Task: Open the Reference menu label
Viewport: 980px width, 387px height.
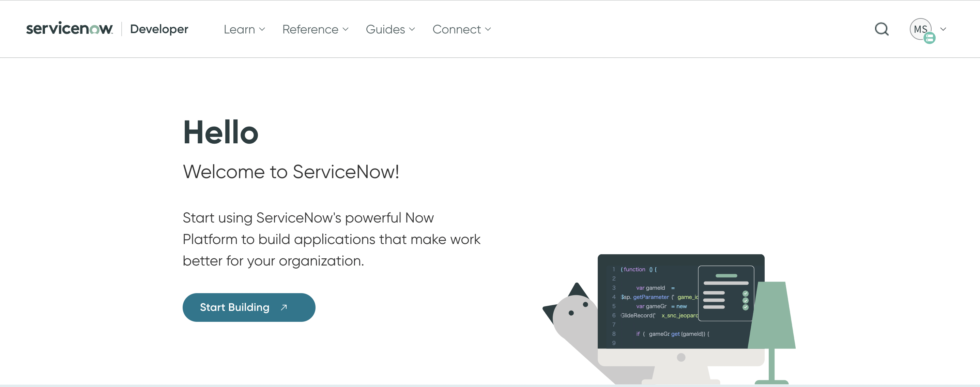Action: pos(310,29)
